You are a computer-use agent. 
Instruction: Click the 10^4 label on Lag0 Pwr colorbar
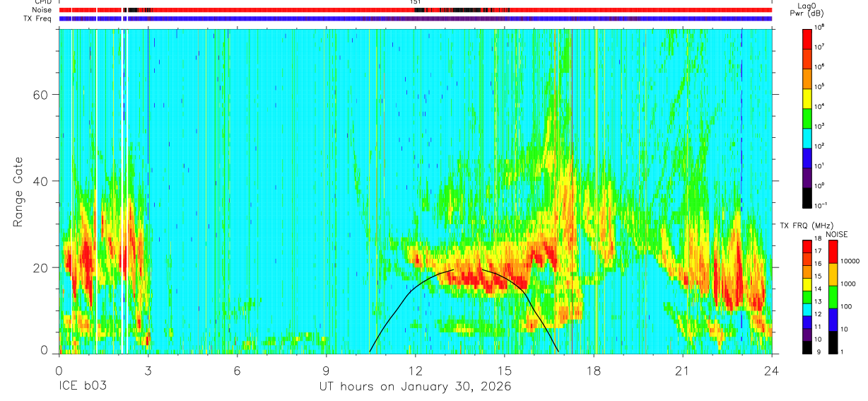[x=819, y=106]
